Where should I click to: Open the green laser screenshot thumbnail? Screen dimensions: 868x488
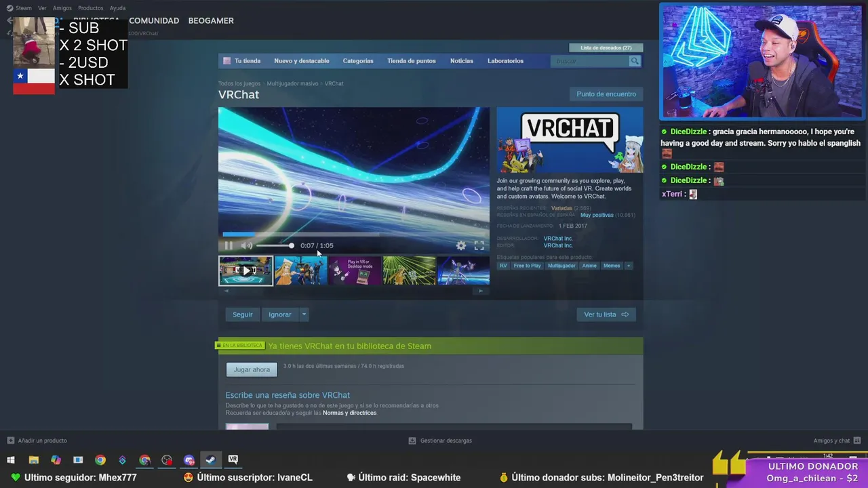(409, 270)
